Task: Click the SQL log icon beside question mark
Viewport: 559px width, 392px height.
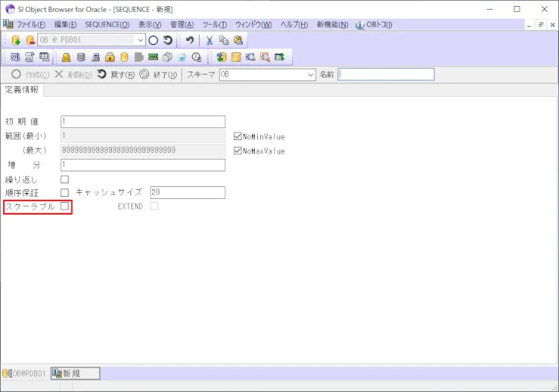Action: point(250,57)
